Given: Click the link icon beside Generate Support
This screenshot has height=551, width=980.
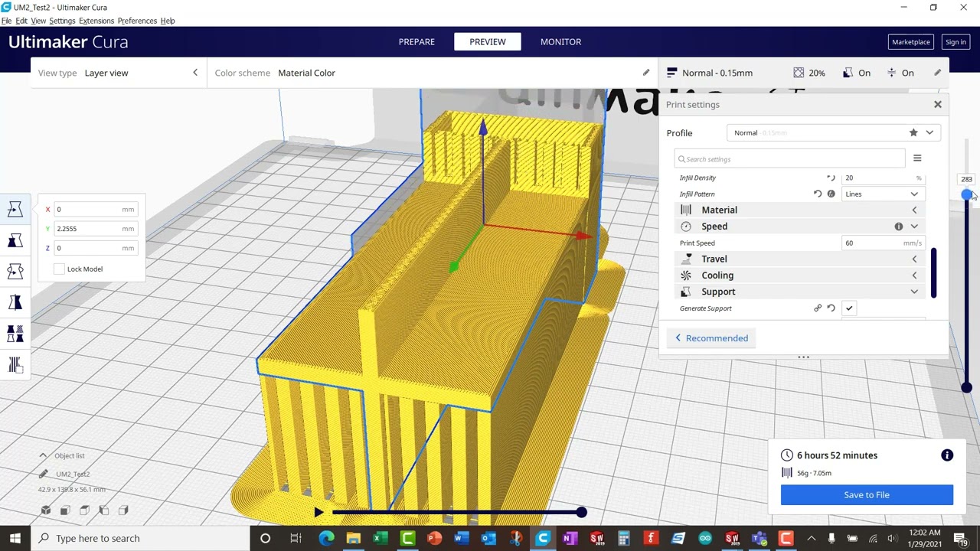Looking at the screenshot, I should point(818,308).
